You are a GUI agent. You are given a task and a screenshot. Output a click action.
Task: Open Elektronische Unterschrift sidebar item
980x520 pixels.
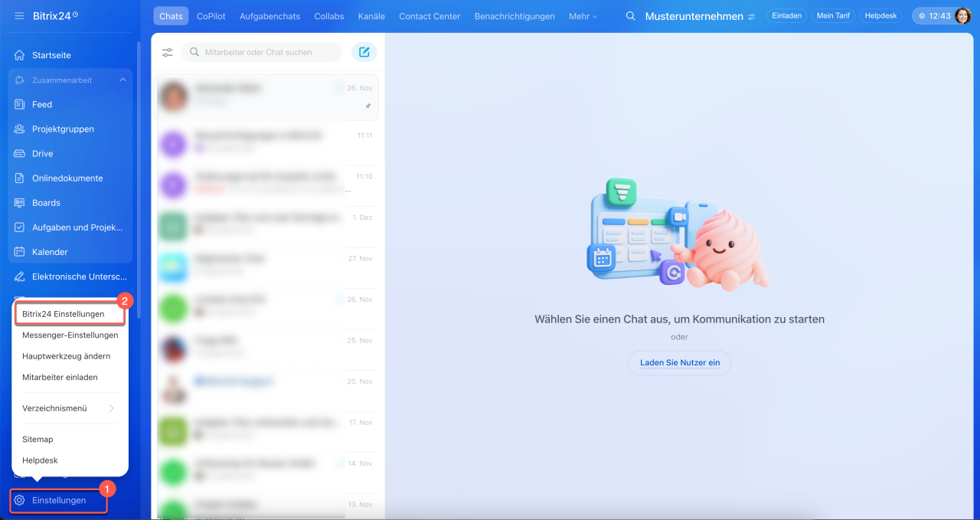point(70,276)
